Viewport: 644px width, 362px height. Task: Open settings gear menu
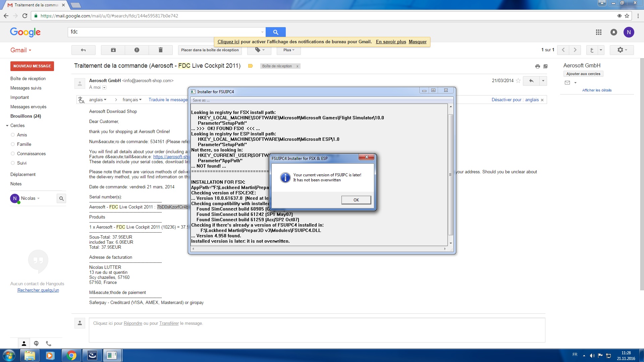622,50
